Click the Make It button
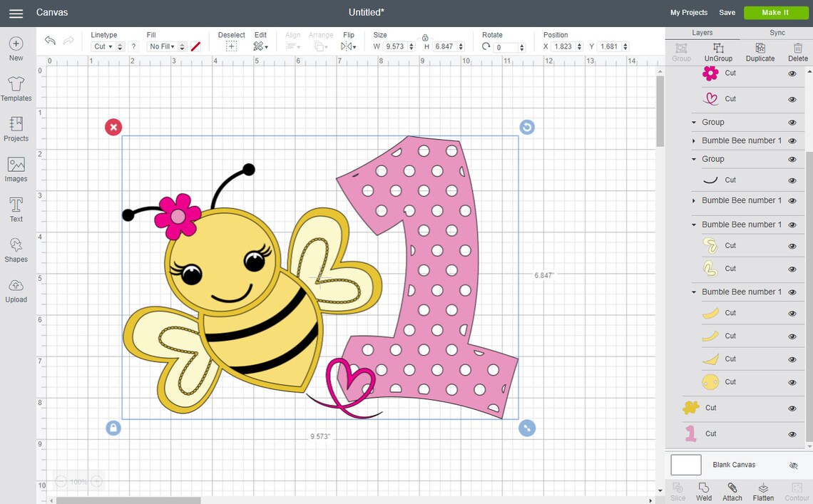This screenshot has height=504, width=813. (x=775, y=12)
